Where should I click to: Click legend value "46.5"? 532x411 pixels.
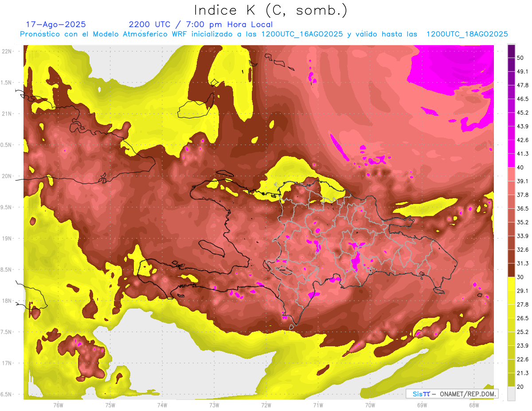(523, 99)
